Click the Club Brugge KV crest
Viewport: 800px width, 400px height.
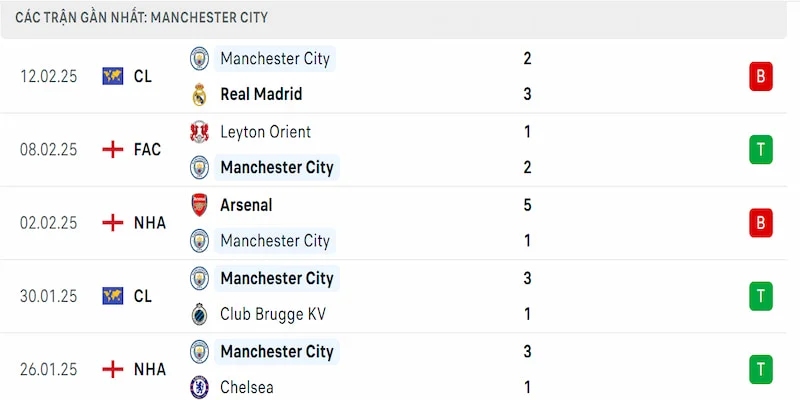[x=200, y=314]
